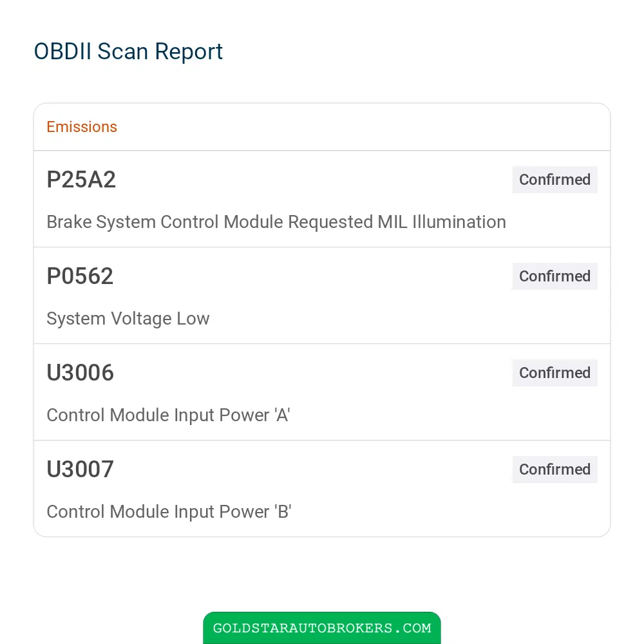Select the Confirmed badge for P25A2
The image size is (644, 644).
point(555,180)
